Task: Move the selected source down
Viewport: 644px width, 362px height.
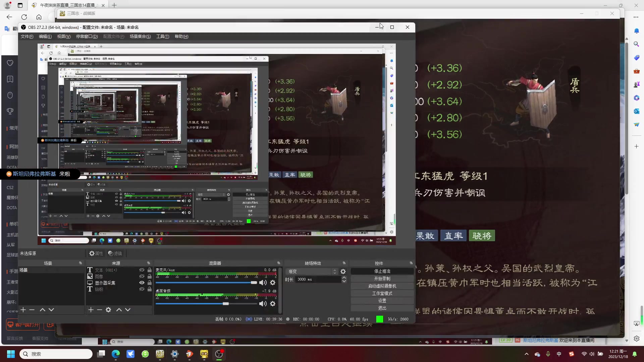Action: pos(128,310)
